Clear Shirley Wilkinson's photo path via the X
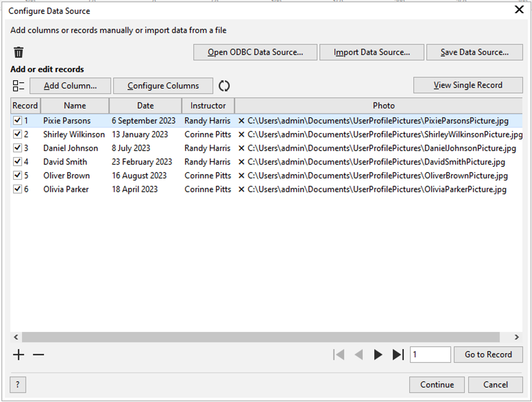Viewport: 532px width, 402px height. (x=242, y=134)
